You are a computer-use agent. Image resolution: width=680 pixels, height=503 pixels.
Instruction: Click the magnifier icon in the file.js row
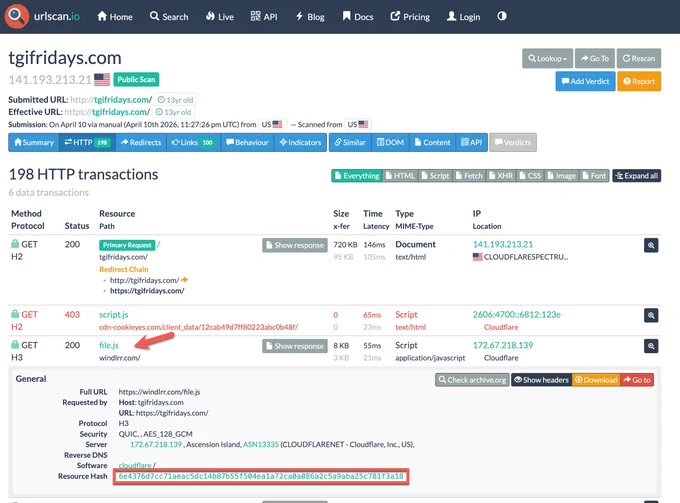pos(651,346)
